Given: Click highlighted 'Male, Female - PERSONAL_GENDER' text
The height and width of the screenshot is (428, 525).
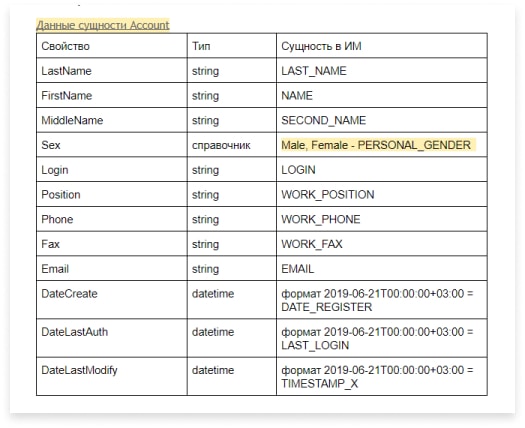Looking at the screenshot, I should [x=376, y=145].
